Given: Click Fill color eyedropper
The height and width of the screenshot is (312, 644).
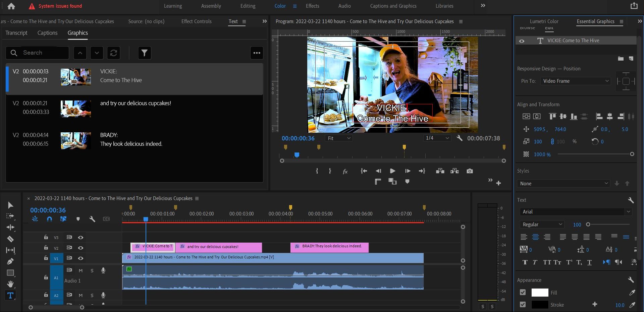Looking at the screenshot, I should [632, 293].
